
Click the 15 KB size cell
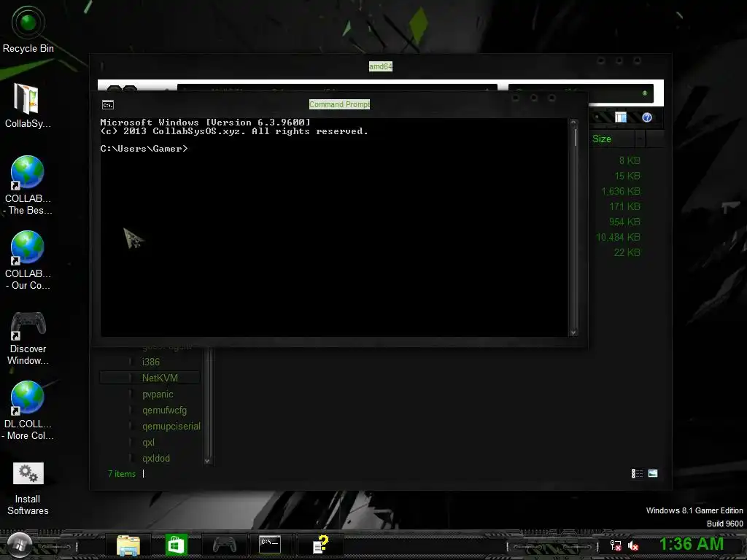(627, 176)
